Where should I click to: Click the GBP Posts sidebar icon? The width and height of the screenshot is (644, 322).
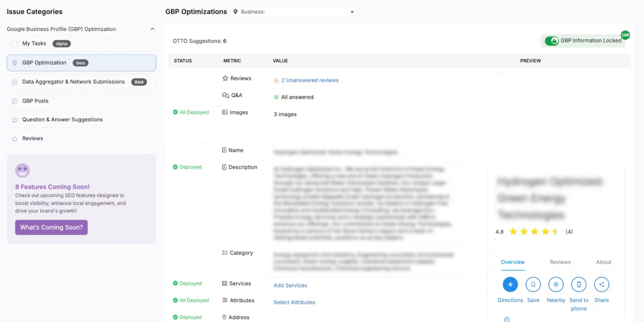pos(15,101)
